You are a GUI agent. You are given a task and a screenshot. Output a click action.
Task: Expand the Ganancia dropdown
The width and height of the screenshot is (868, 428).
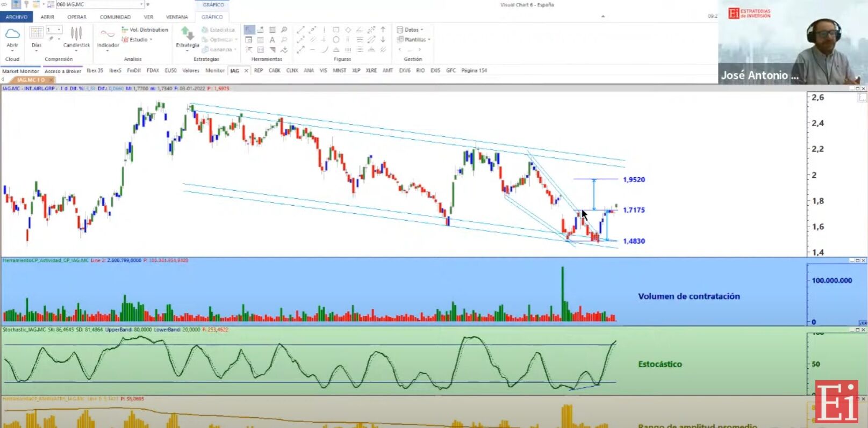pyautogui.click(x=235, y=49)
